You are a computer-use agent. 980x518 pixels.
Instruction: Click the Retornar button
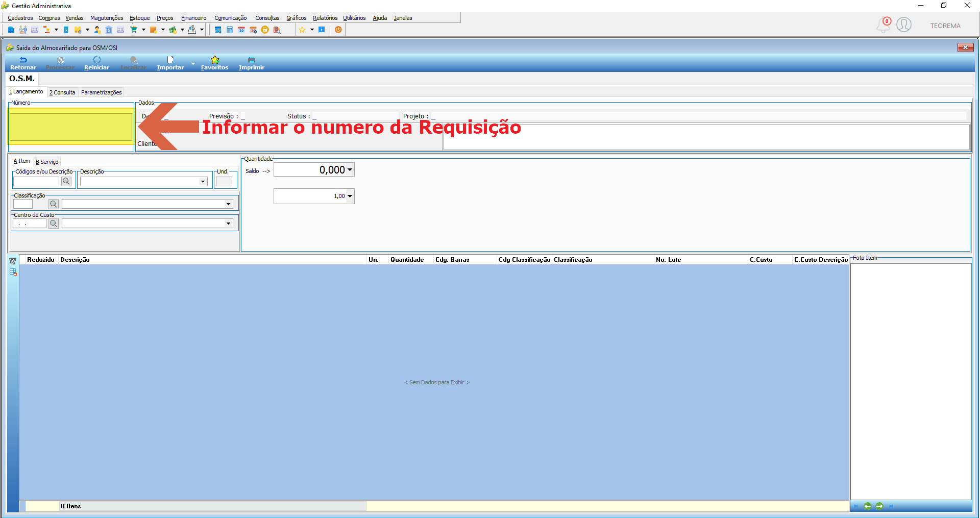coord(23,63)
